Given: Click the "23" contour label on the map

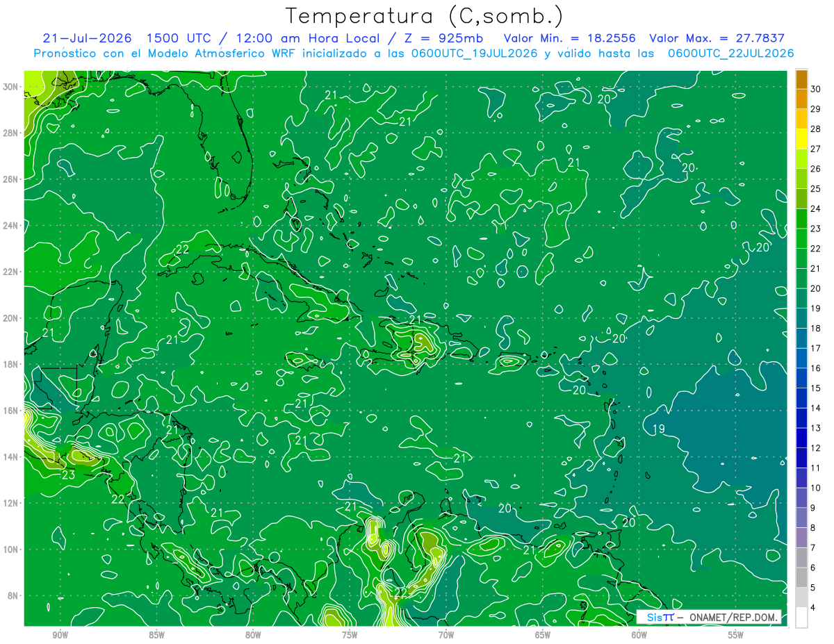Looking at the screenshot, I should (68, 476).
